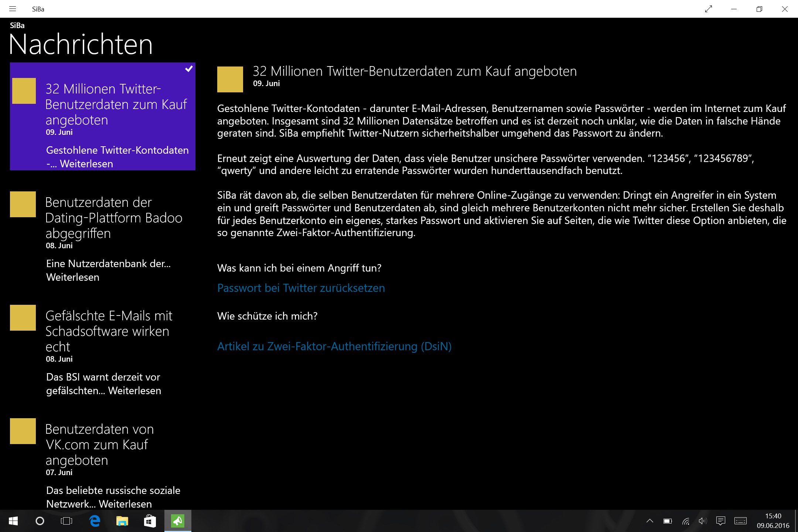This screenshot has width=798, height=532.
Task: Open SiBa app icon in taskbar
Action: (178, 521)
